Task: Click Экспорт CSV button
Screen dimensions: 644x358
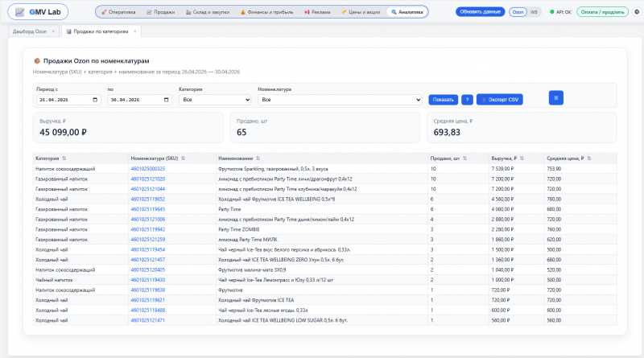Action: (499, 99)
